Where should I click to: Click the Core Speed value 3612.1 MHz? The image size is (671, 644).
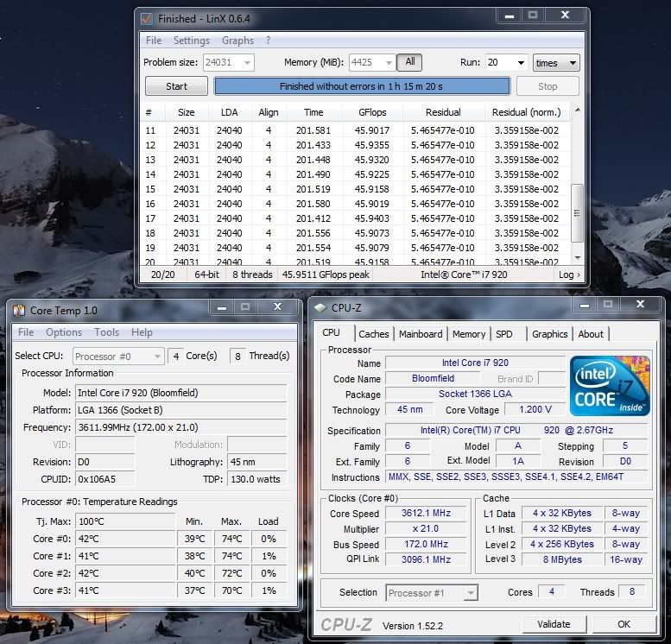427,513
